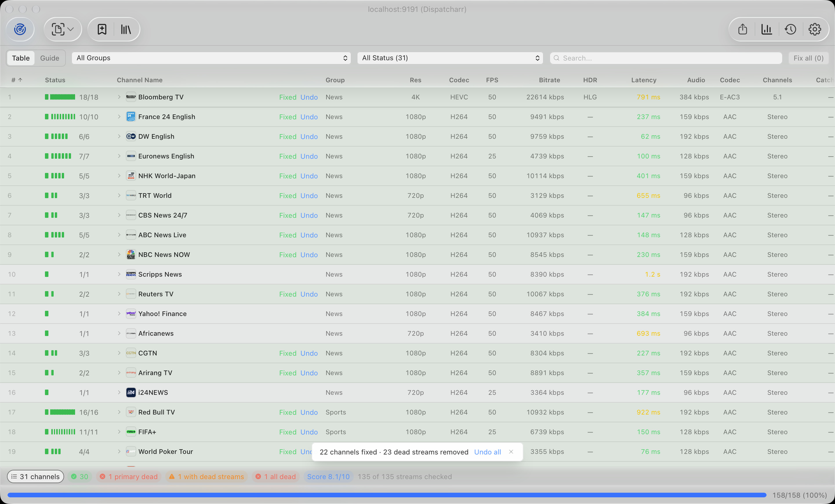Switch to the Table view tab

[21, 58]
